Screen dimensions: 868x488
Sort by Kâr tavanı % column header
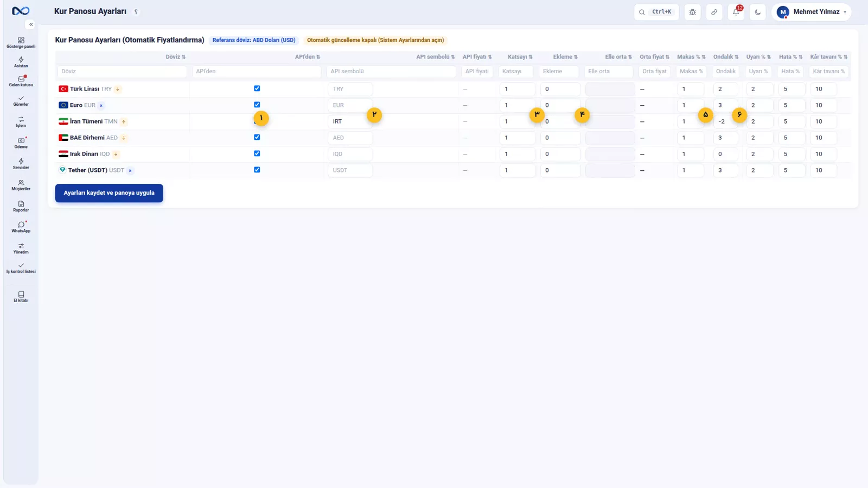[x=828, y=57]
